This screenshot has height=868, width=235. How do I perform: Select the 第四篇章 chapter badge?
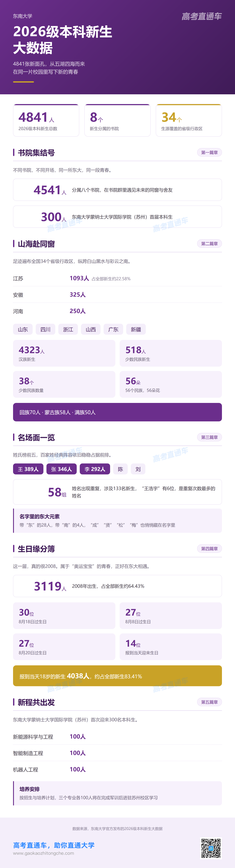pos(209,549)
